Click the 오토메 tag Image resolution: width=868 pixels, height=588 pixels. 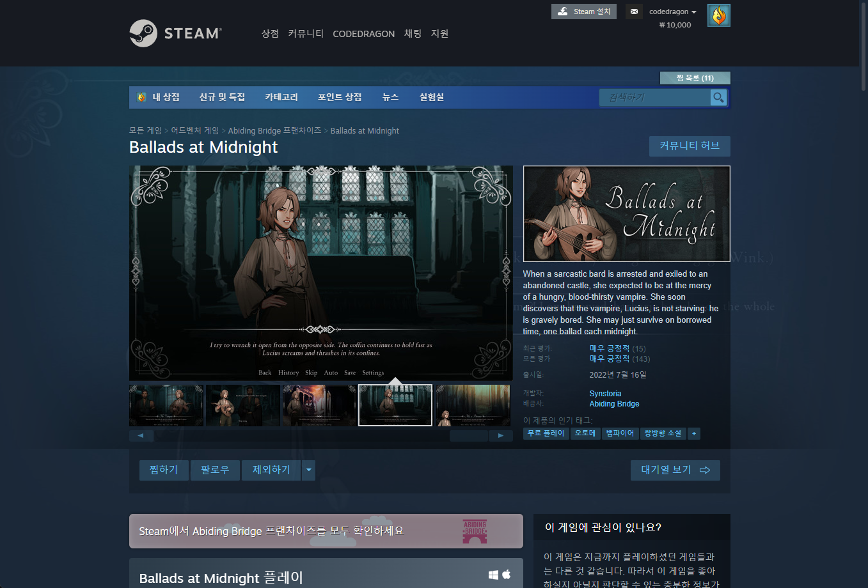click(x=585, y=433)
